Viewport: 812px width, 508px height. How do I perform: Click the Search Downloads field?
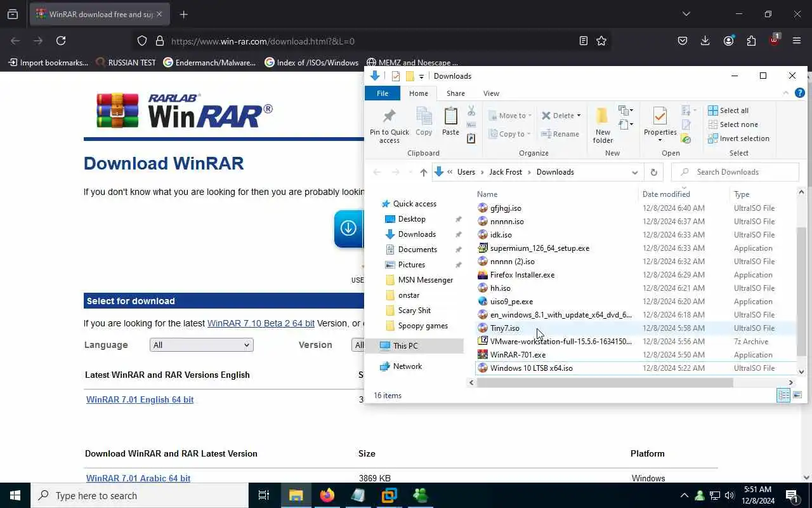pos(735,172)
